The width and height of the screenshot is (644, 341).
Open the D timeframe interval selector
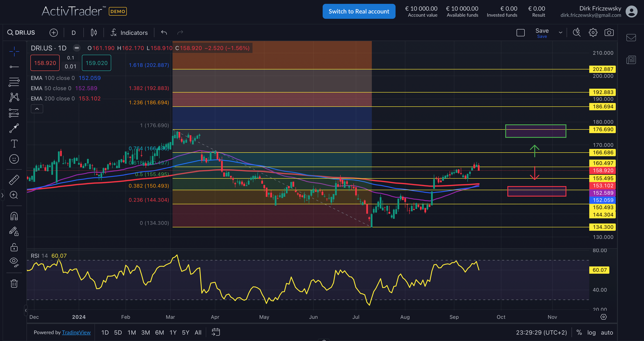click(74, 33)
